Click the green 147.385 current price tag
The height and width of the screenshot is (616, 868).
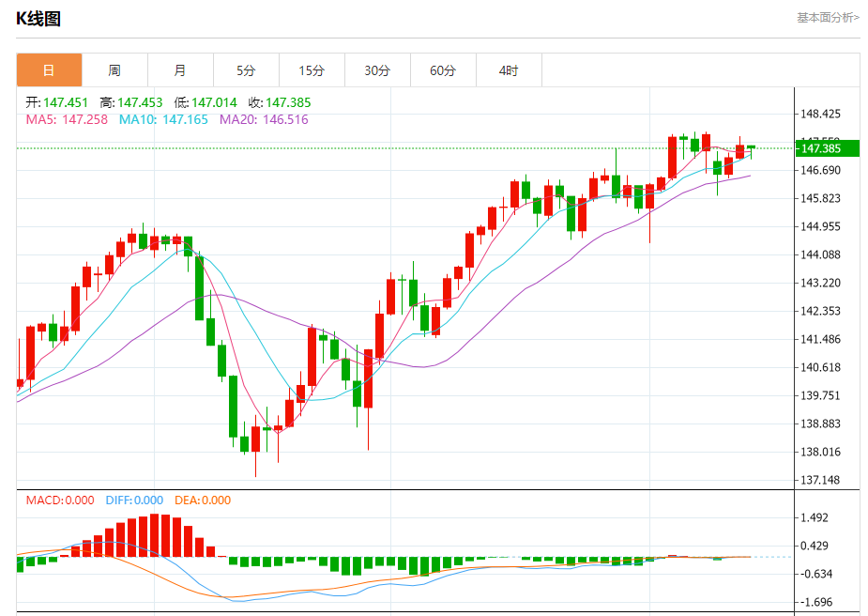pyautogui.click(x=827, y=148)
